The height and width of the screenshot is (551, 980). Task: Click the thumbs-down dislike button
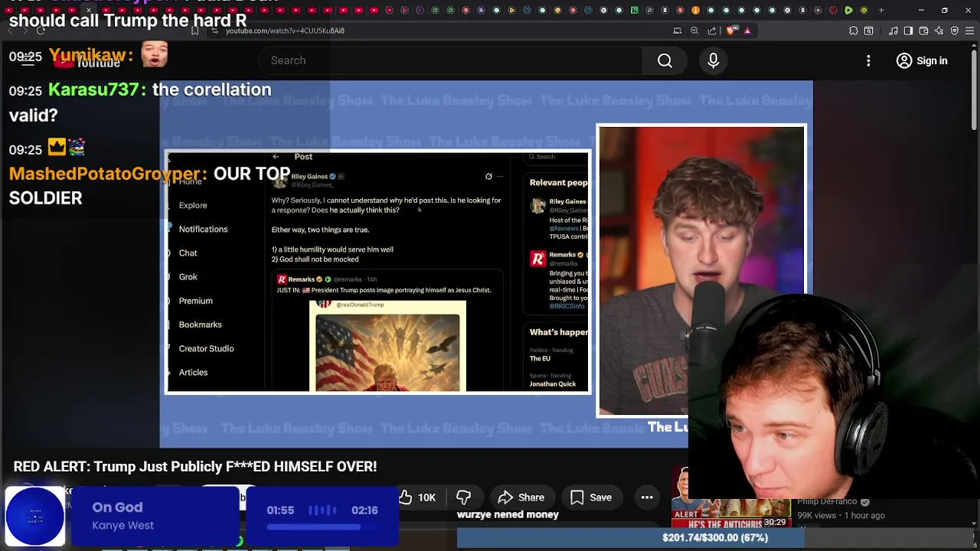[463, 497]
